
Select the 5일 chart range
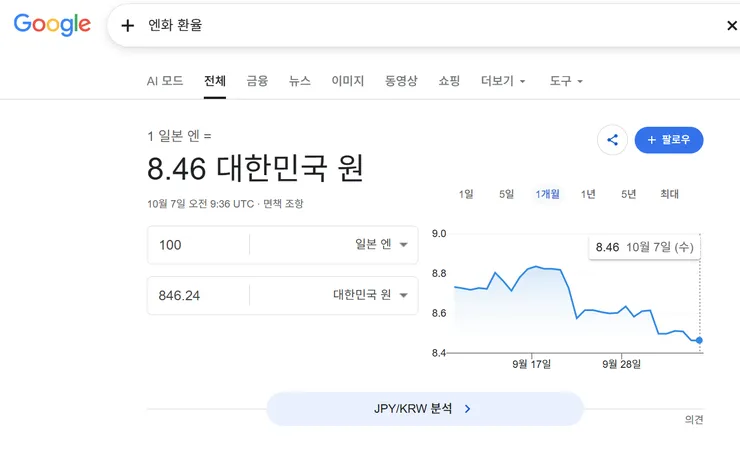506,194
